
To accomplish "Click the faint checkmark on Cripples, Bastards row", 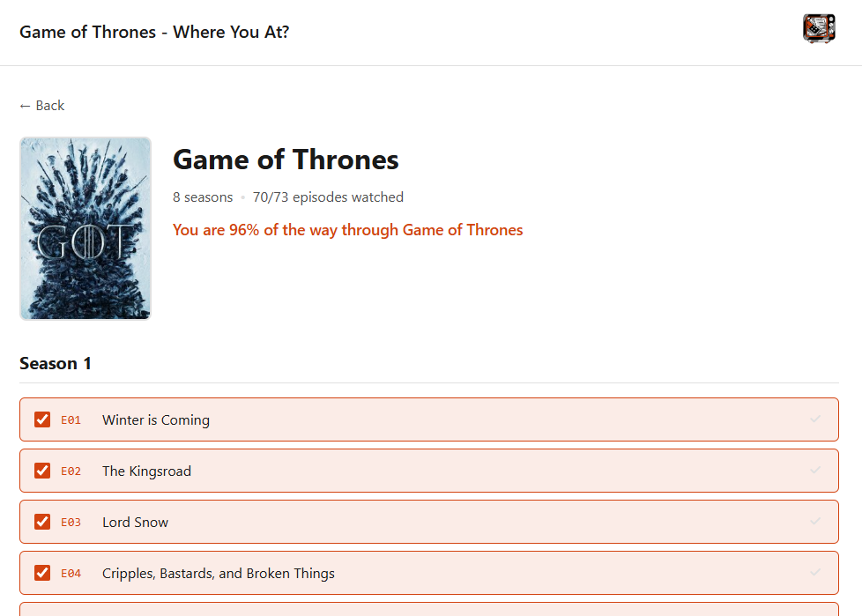I will tap(815, 572).
